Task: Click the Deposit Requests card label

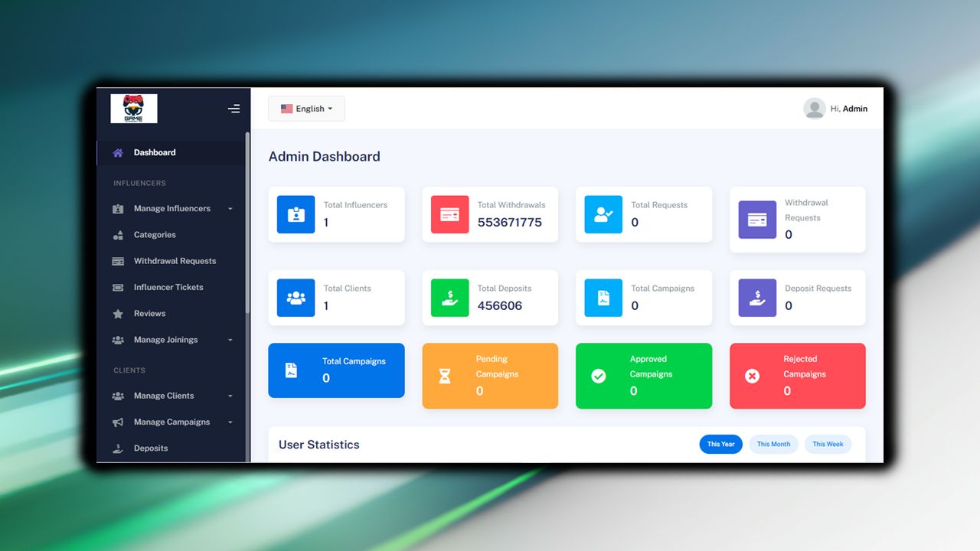Action: (x=818, y=289)
